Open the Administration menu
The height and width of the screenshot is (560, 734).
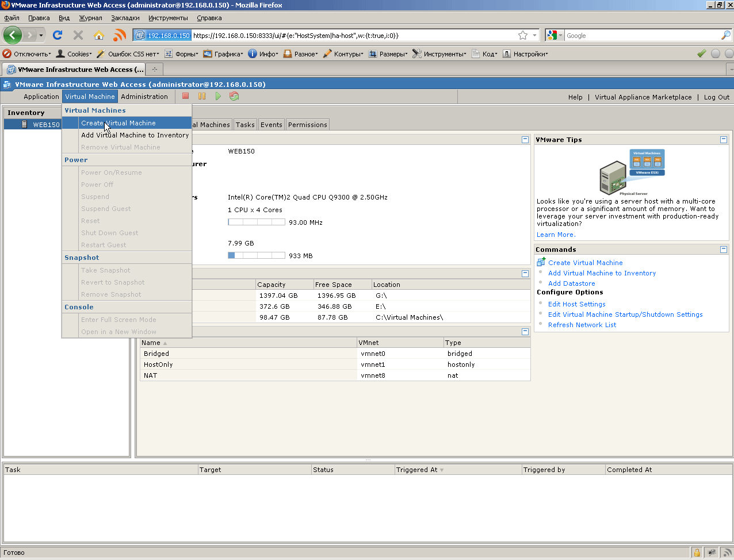pyautogui.click(x=144, y=97)
